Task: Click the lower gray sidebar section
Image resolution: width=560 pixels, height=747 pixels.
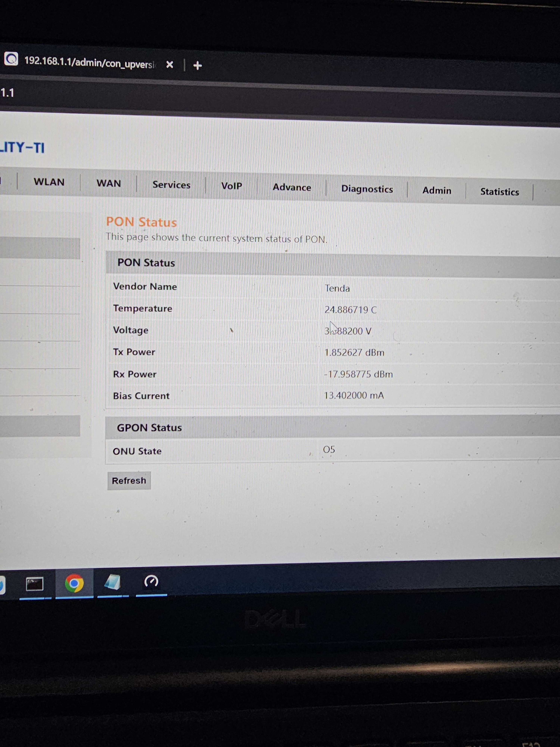Action: (x=40, y=426)
